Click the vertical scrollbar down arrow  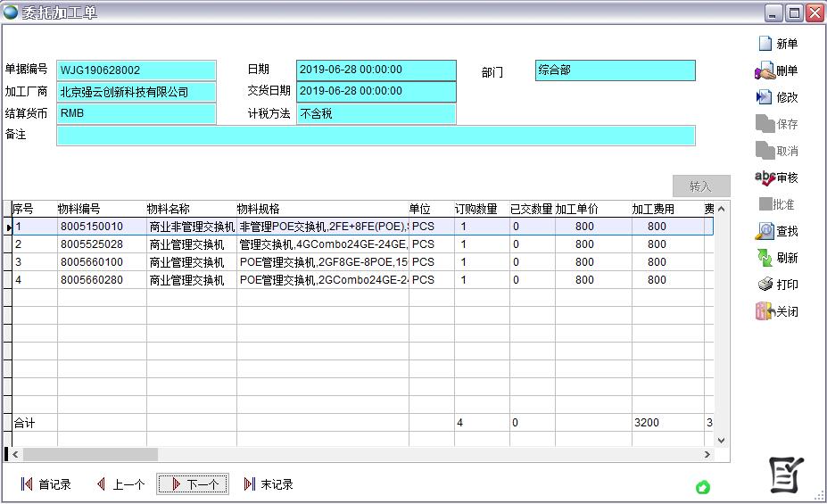point(721,440)
